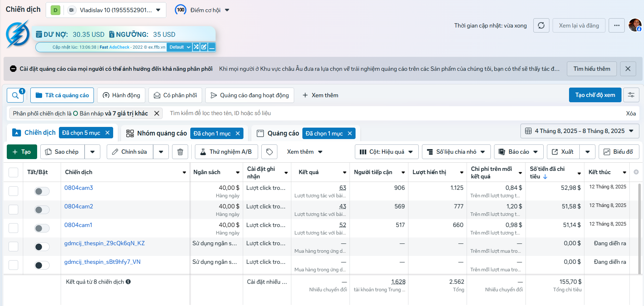
Task: Open the gdmcij_thespin_sBt9hfy7_VN campaign link
Action: [102, 262]
